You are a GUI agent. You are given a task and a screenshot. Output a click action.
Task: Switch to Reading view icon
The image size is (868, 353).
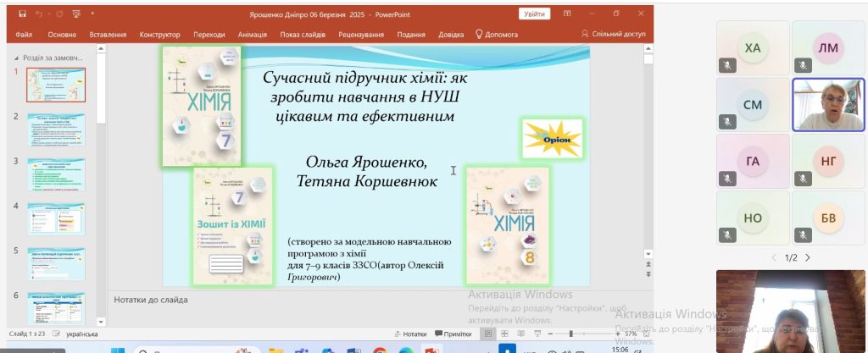point(520,334)
